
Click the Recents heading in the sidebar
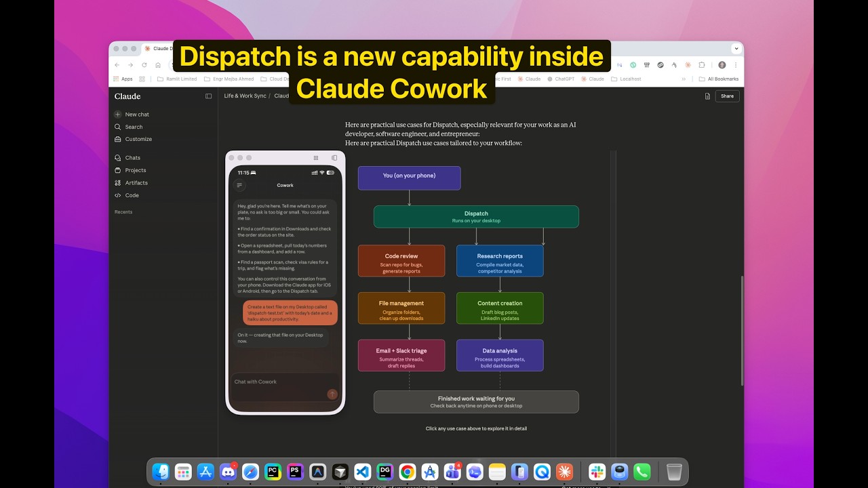[x=123, y=212]
